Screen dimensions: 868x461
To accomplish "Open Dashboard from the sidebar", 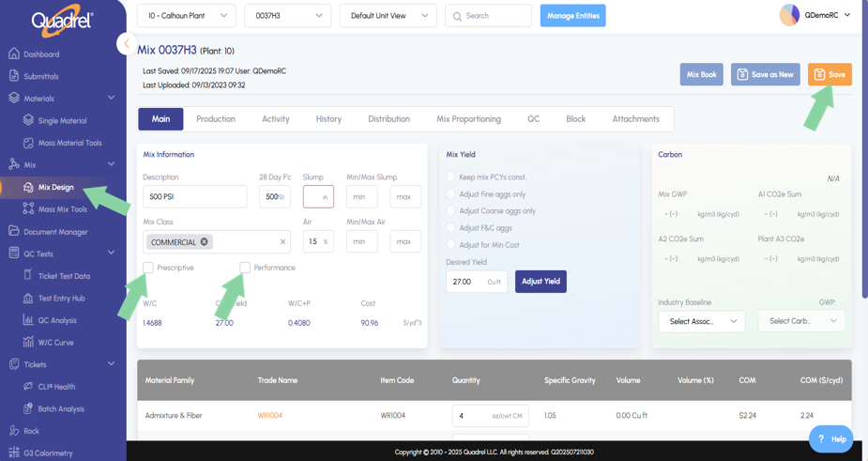I will pyautogui.click(x=41, y=54).
